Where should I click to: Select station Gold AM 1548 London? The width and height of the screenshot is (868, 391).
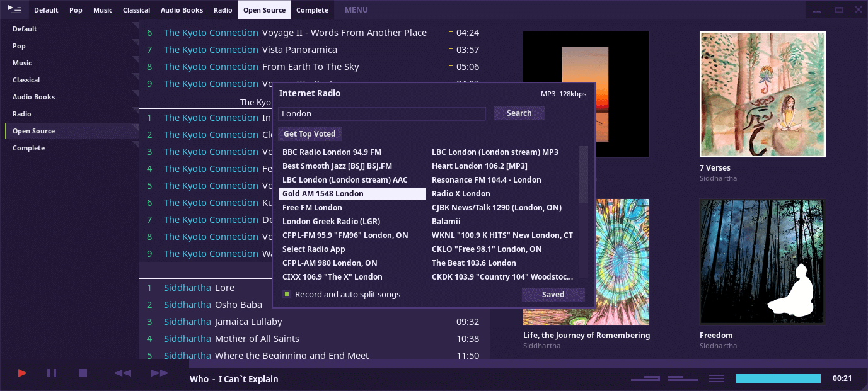[x=352, y=194]
